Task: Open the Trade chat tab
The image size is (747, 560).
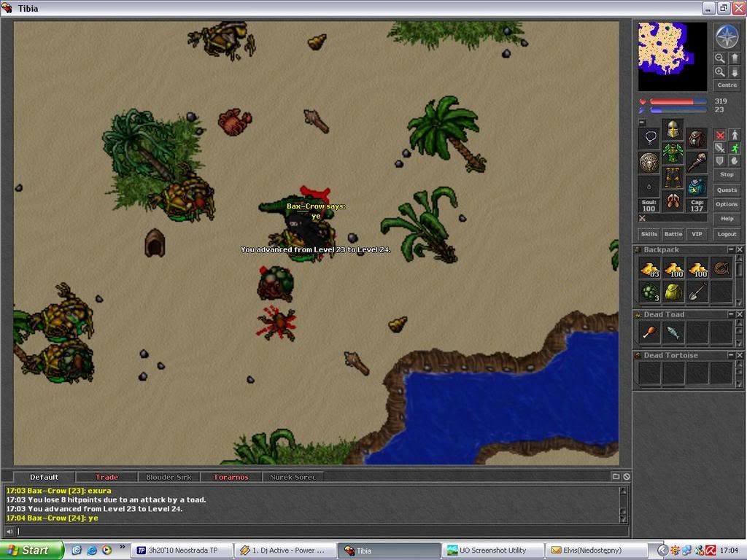Action: click(x=107, y=477)
